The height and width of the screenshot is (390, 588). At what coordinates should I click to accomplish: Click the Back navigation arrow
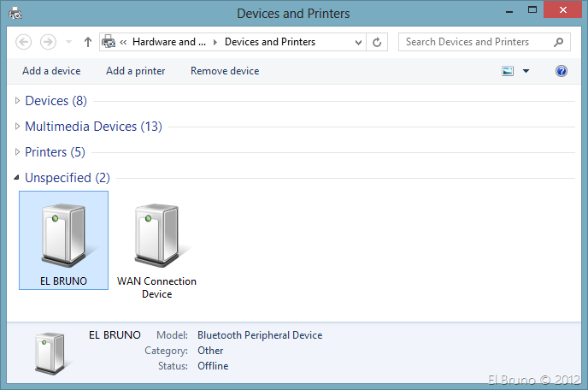point(24,42)
